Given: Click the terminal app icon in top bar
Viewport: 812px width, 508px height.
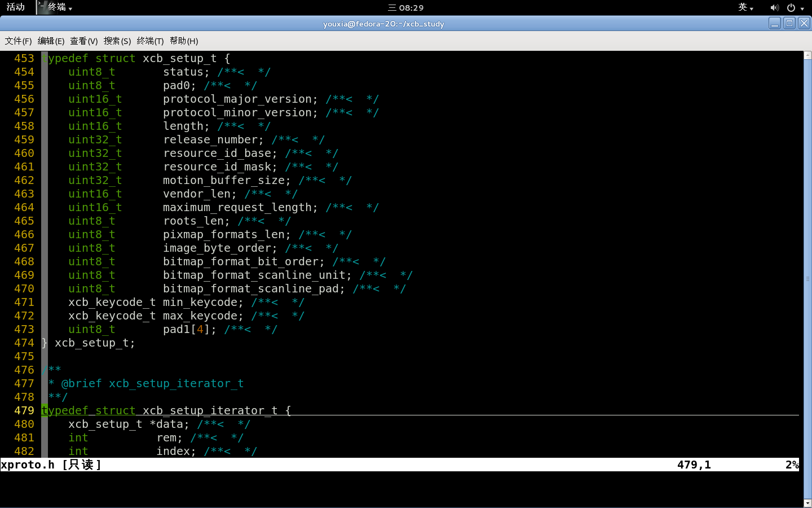Looking at the screenshot, I should tap(42, 7).
